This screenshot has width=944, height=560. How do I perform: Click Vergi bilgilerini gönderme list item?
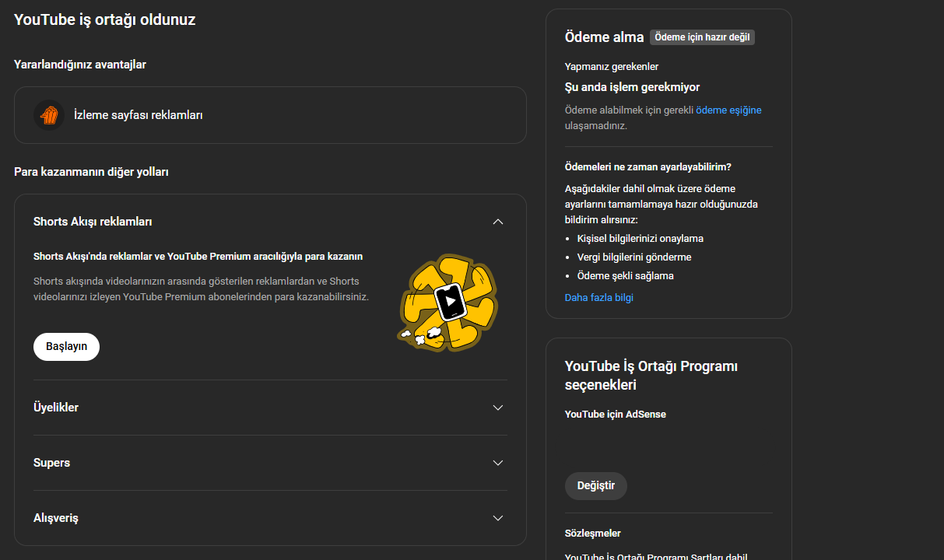pyautogui.click(x=634, y=257)
